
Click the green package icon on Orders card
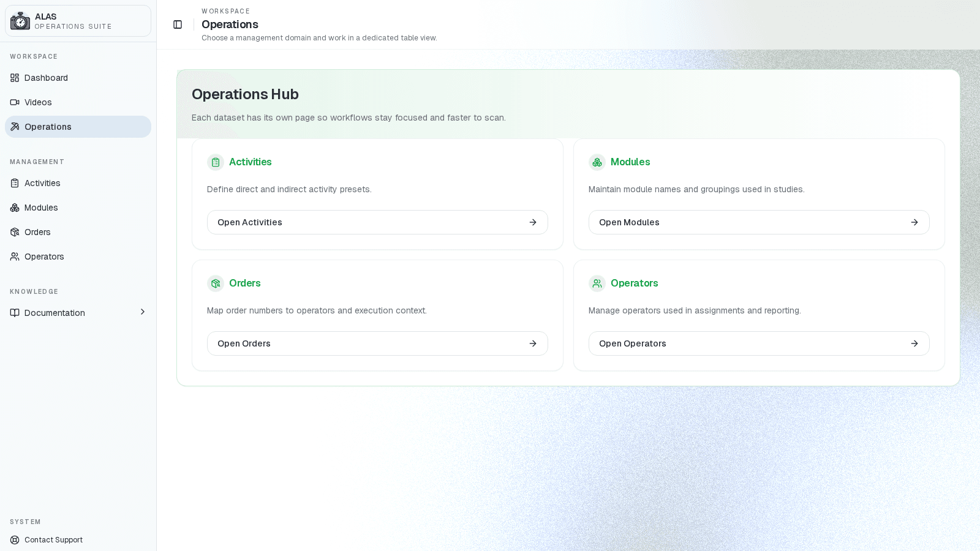point(216,283)
